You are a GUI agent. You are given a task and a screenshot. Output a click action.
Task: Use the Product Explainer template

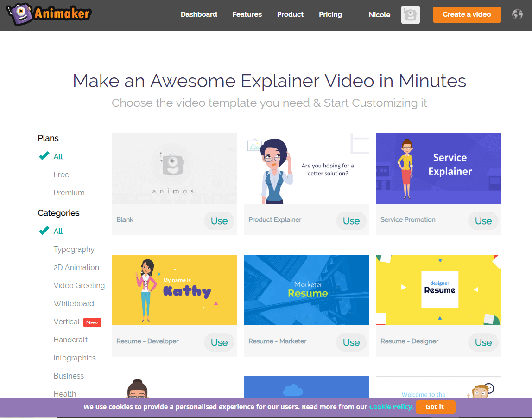point(351,221)
